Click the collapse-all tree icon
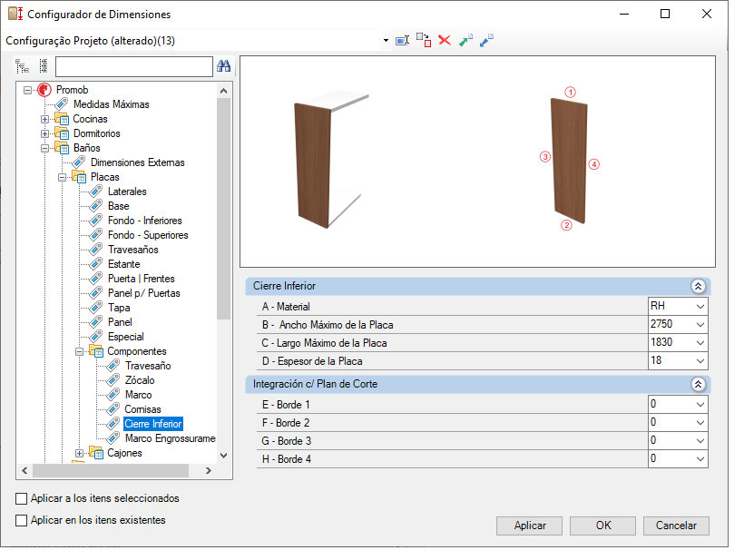 tap(22, 66)
